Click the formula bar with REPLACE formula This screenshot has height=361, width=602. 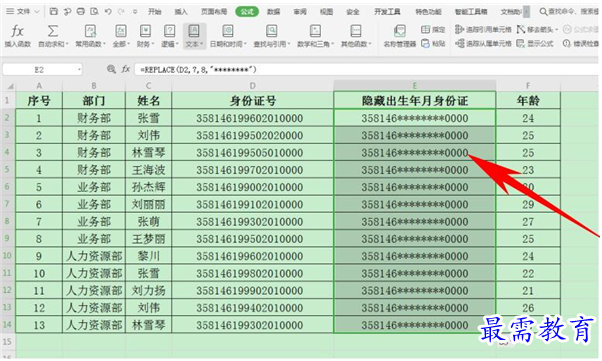pos(367,70)
